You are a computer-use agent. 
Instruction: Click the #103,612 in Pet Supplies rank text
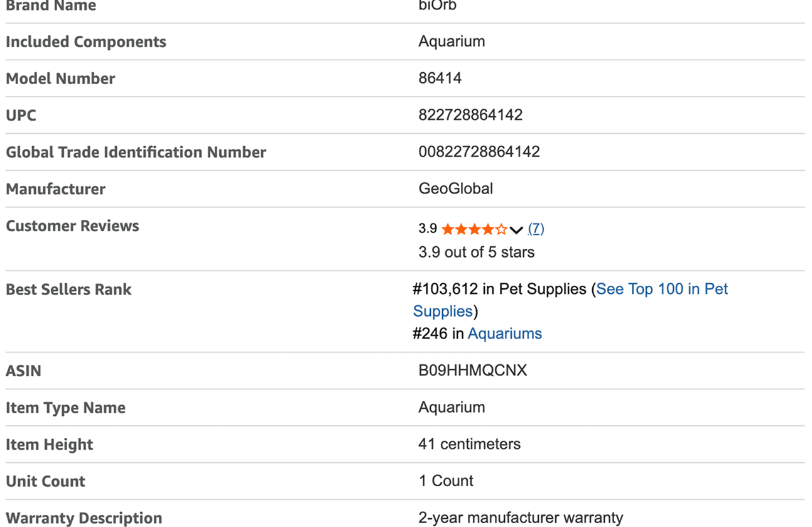(499, 289)
